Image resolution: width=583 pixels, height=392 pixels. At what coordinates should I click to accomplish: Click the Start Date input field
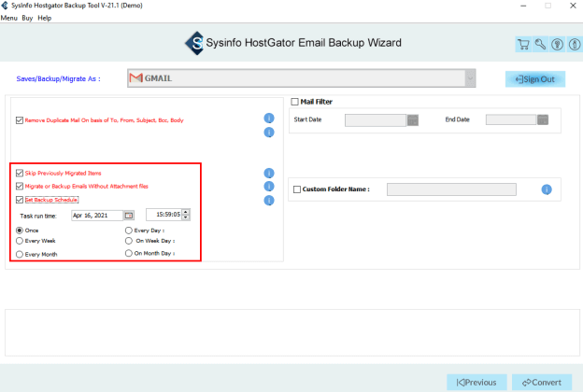point(376,120)
